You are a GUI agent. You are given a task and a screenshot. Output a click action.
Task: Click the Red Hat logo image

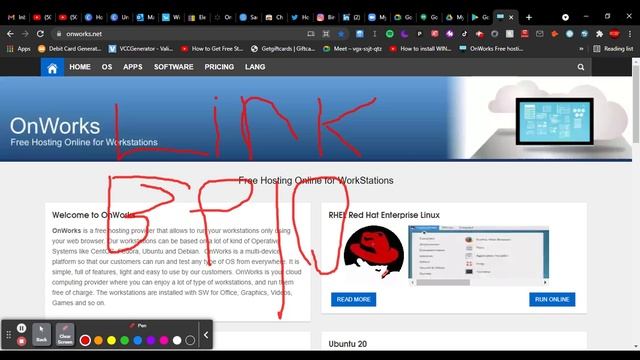pyautogui.click(x=374, y=252)
